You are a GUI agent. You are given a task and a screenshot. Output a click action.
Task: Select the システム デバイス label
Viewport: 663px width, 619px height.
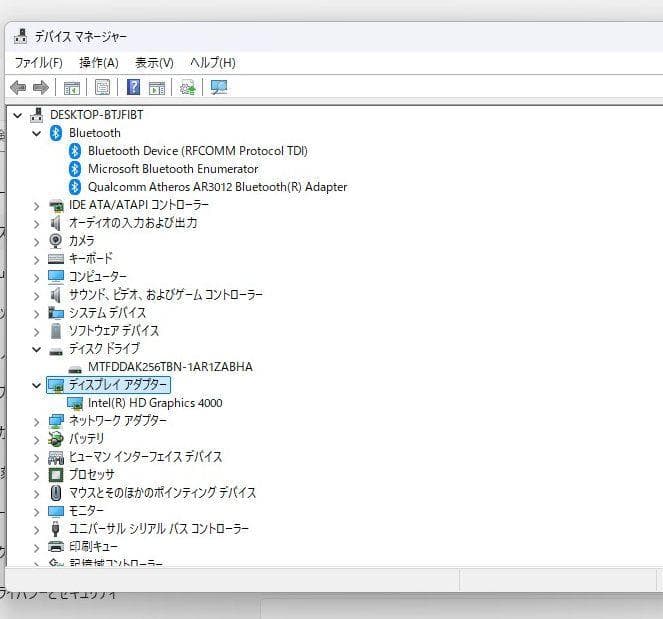pyautogui.click(x=107, y=313)
